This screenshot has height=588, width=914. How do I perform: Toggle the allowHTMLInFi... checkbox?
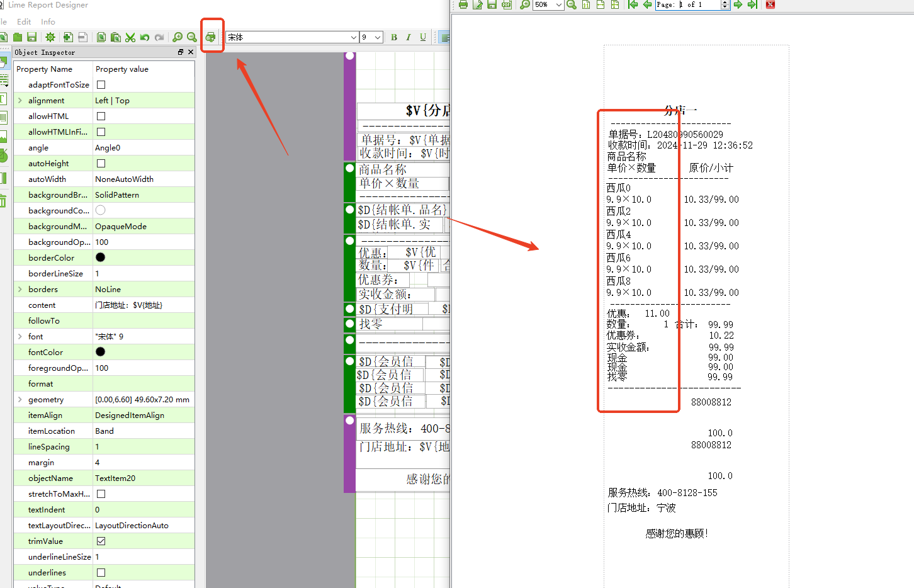[x=101, y=132]
